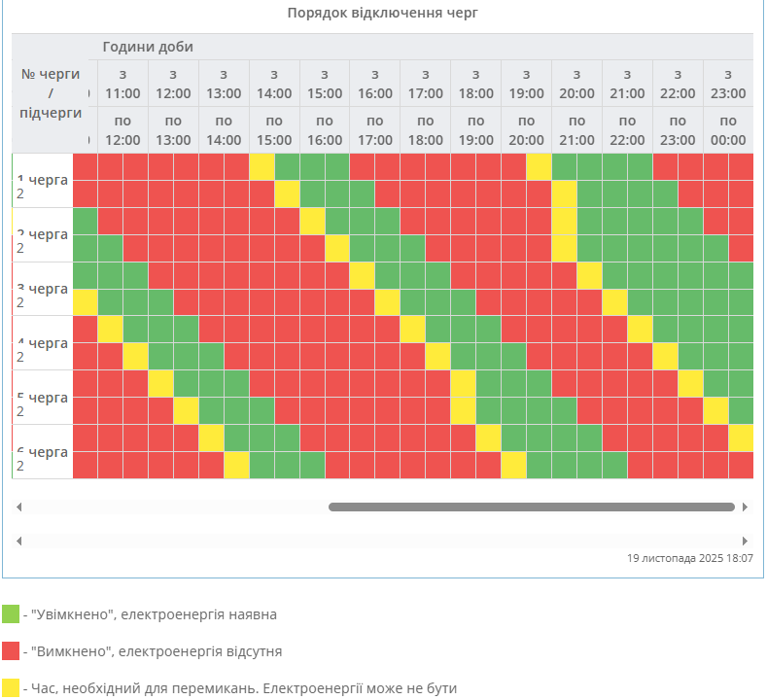Select the "з 11:00" column header
The height and width of the screenshot is (700, 767).
[x=123, y=84]
